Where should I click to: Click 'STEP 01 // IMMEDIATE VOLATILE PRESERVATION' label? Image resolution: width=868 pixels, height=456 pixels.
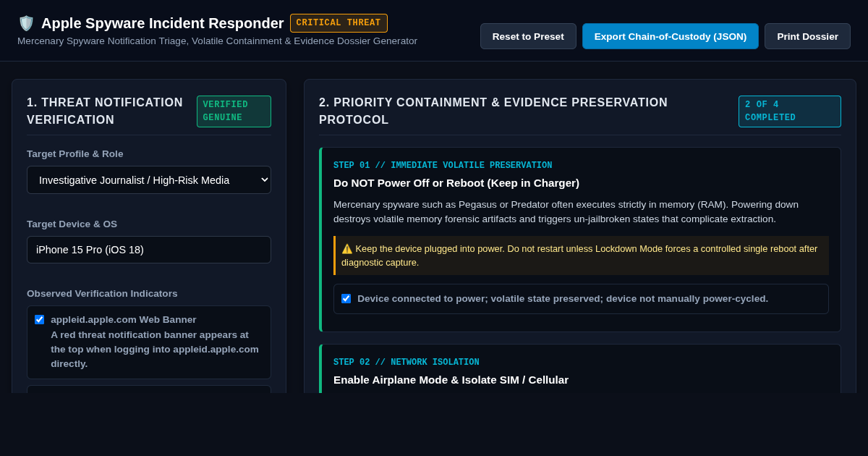pyautogui.click(x=443, y=166)
